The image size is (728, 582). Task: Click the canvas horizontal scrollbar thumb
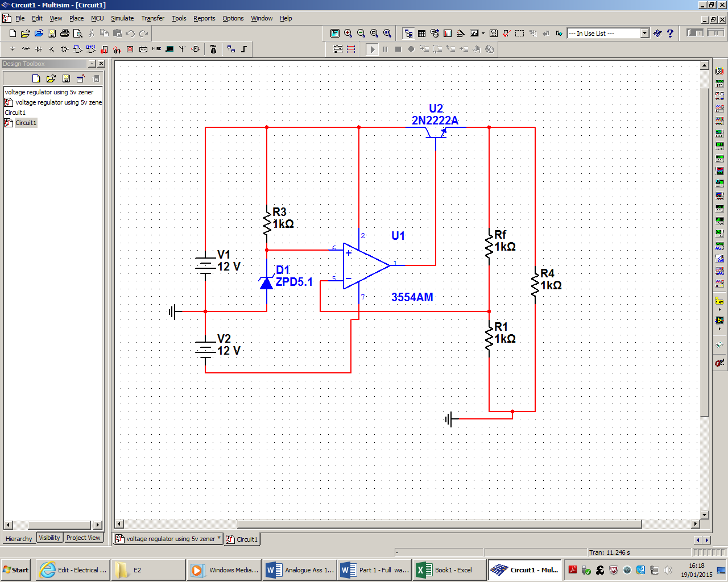click(440, 523)
